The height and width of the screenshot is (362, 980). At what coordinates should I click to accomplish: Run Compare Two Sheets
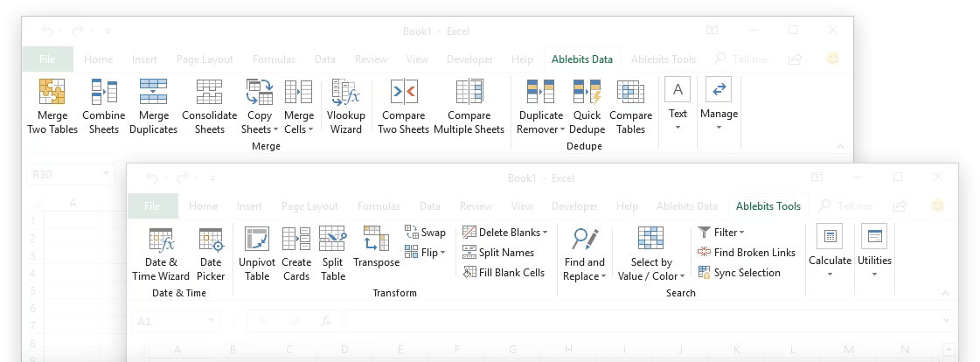(403, 107)
